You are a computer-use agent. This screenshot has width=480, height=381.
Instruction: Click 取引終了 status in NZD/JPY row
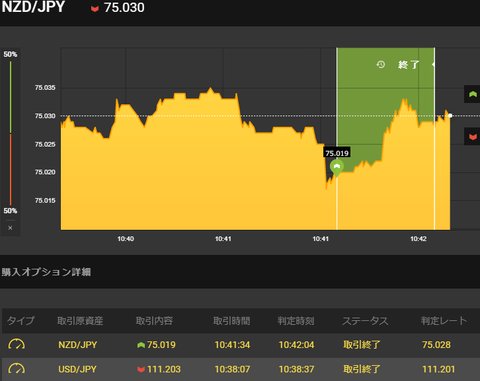coord(362,345)
